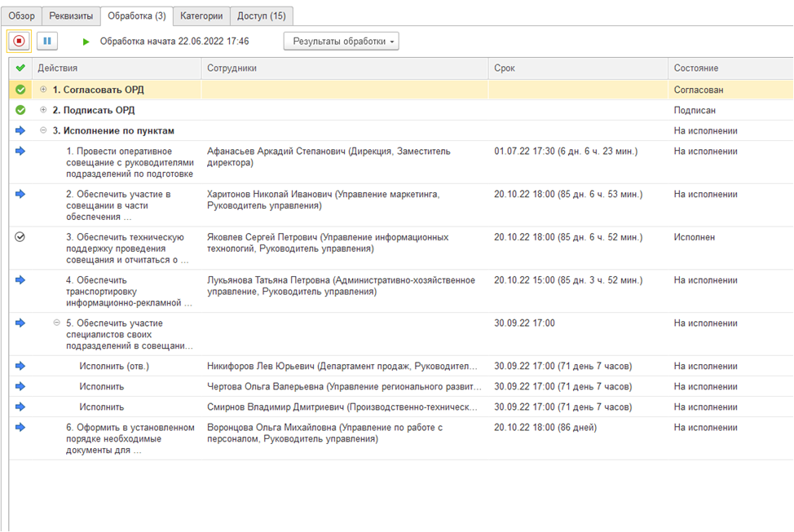Screen dimensions: 794x532
Task: Click green check icon of Согласовать ОРД row
Action: pos(20,90)
